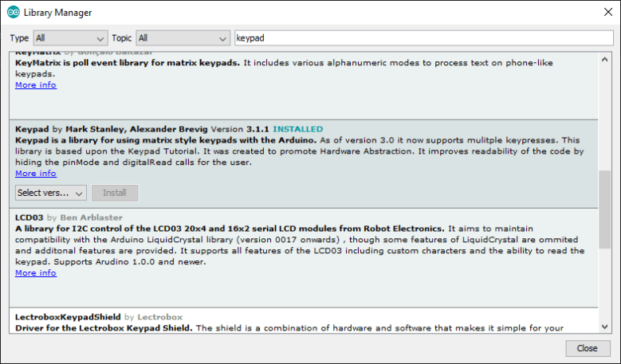Viewport: 621px width, 364px height.
Task: Open the Topic filter dropdown
Action: [x=183, y=38]
